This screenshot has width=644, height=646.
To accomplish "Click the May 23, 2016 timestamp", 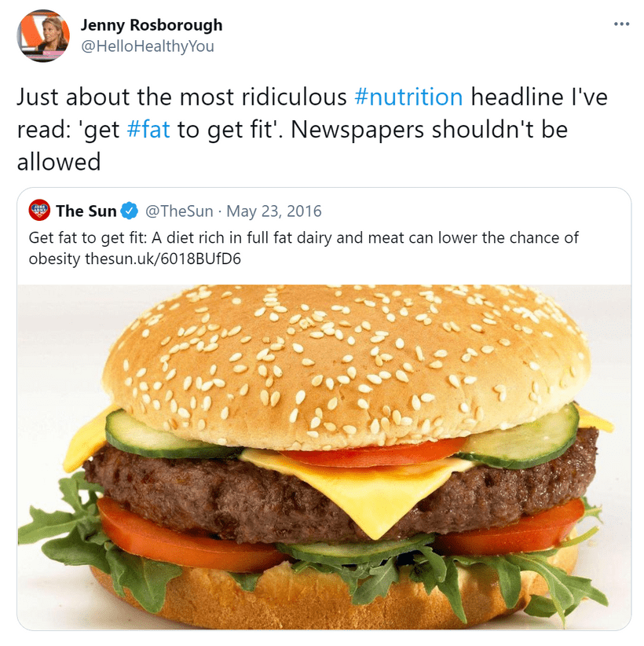I will pos(274,211).
